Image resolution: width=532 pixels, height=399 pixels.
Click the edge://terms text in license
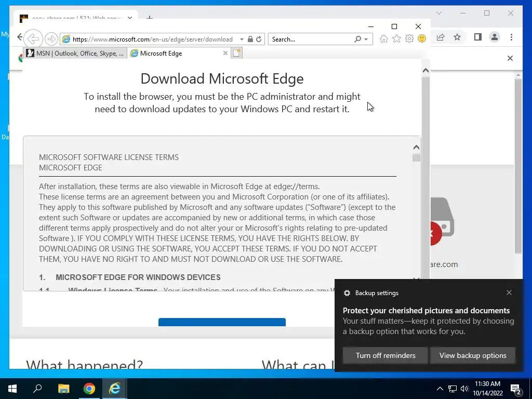click(296, 187)
